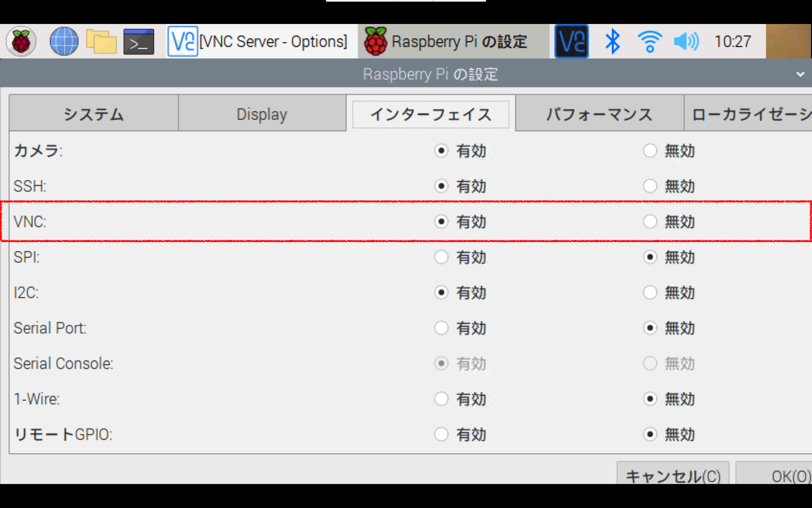The image size is (812, 508).
Task: Click the キャンセル(C) button
Action: tap(673, 473)
